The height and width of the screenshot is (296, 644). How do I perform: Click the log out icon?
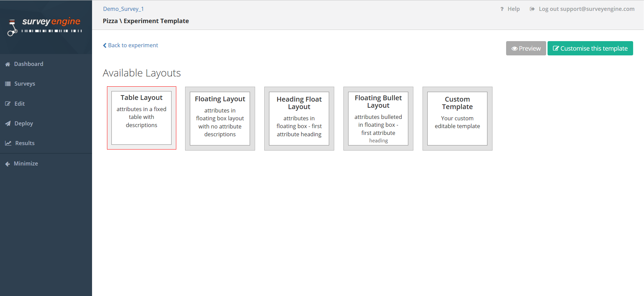532,9
